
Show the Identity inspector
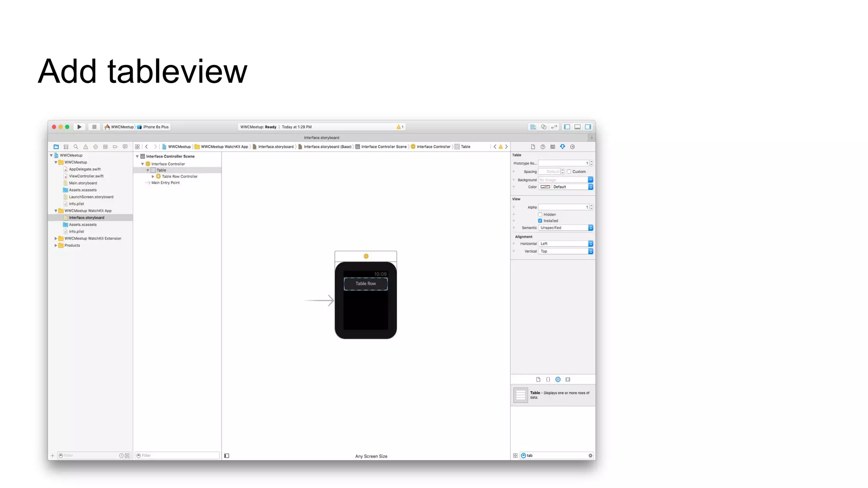pos(553,147)
